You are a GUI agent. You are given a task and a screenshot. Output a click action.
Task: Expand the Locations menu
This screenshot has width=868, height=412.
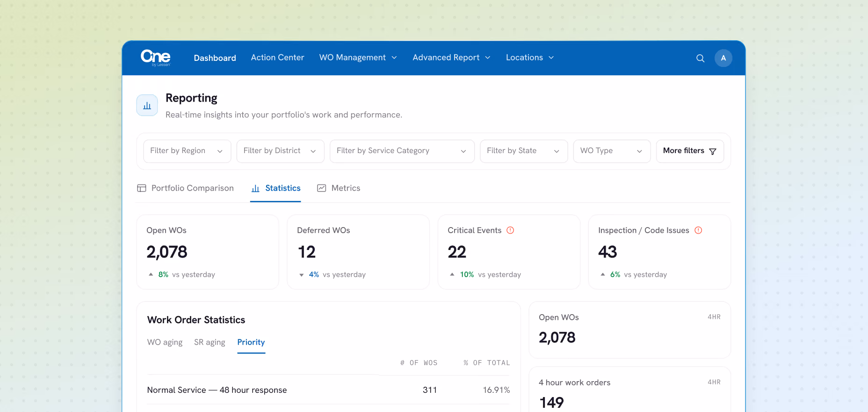click(x=530, y=58)
